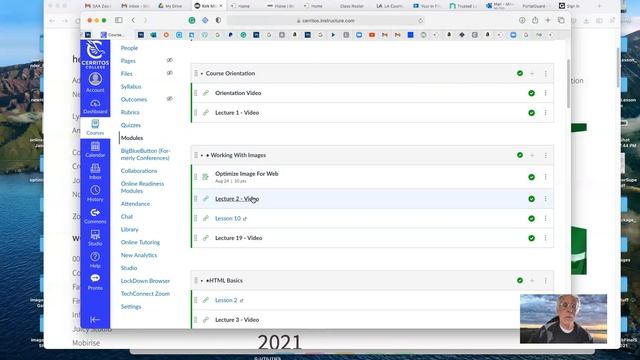Open Files in course navigation
The image size is (640, 360).
[127, 73]
